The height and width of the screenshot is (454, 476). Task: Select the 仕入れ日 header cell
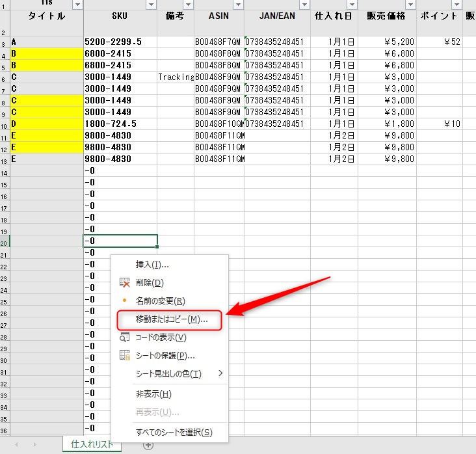pos(334,23)
